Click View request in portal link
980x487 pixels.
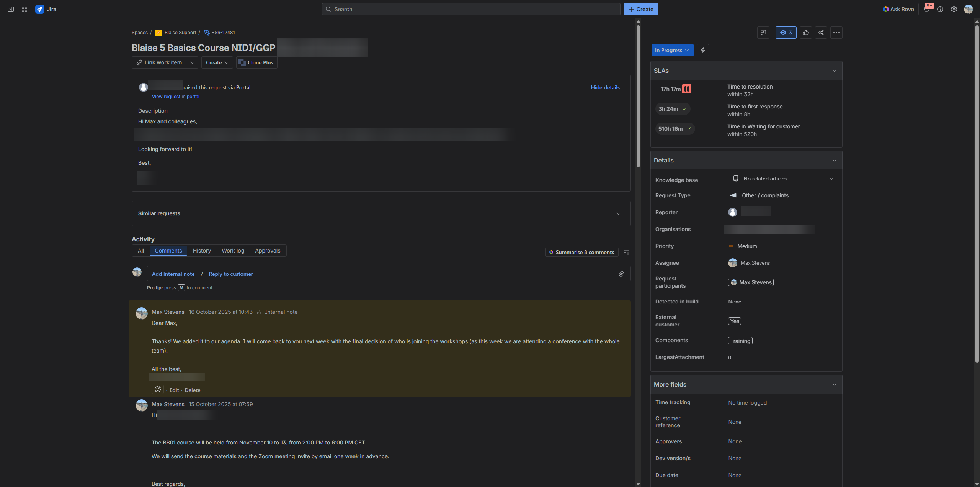point(175,97)
